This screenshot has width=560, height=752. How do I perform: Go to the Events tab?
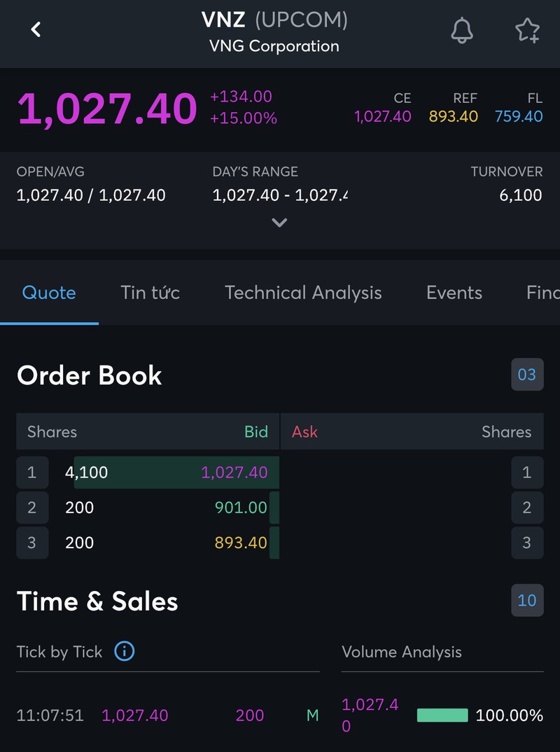pyautogui.click(x=454, y=293)
